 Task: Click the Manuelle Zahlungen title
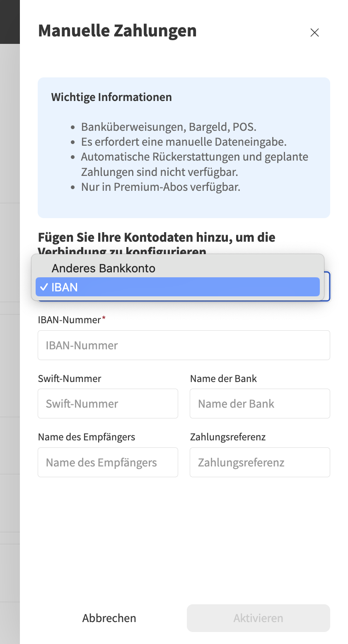tap(117, 31)
